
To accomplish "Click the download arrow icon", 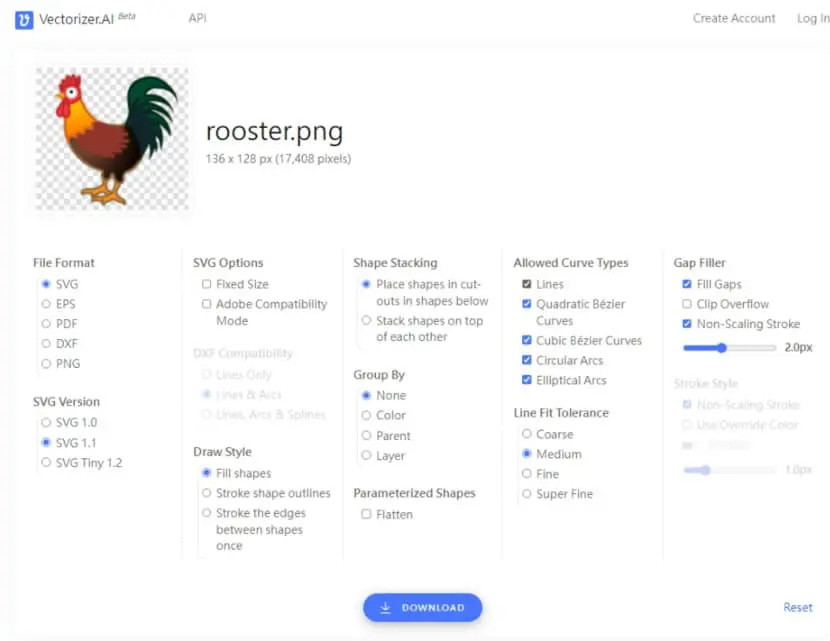I will click(385, 608).
